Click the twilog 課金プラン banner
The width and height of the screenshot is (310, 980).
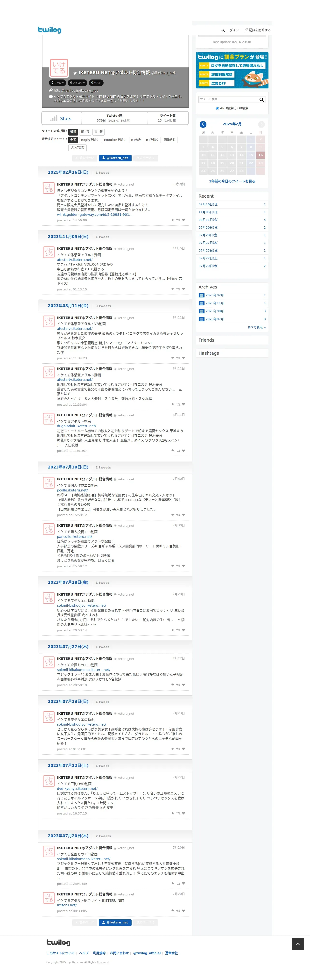[x=232, y=70]
